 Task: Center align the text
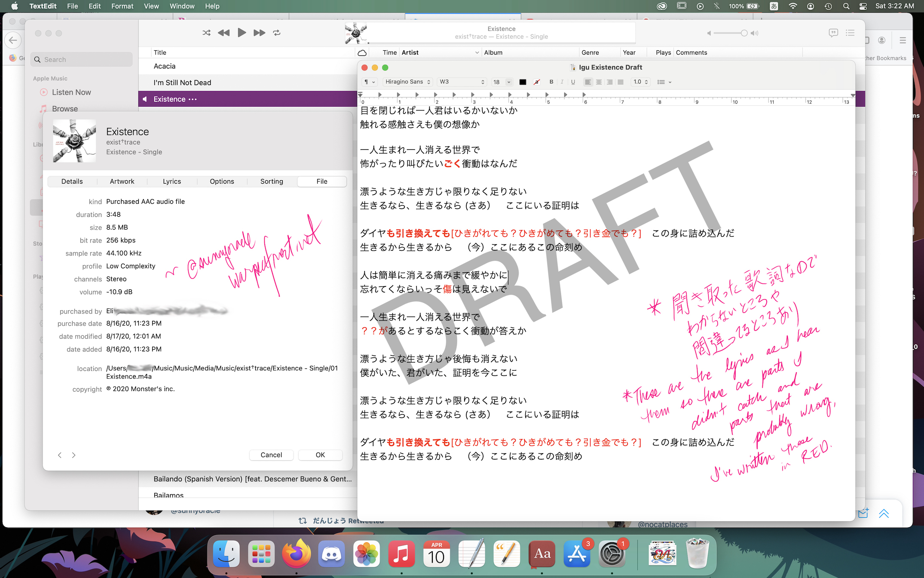(x=599, y=82)
